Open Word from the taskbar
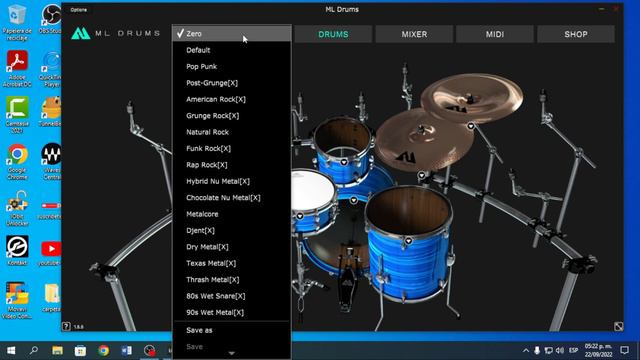 tap(127, 350)
